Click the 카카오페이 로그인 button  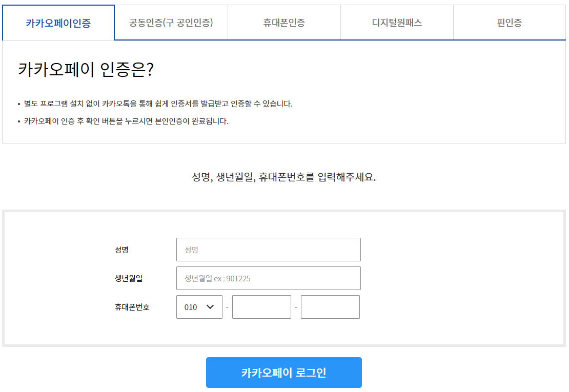pyautogui.click(x=284, y=373)
